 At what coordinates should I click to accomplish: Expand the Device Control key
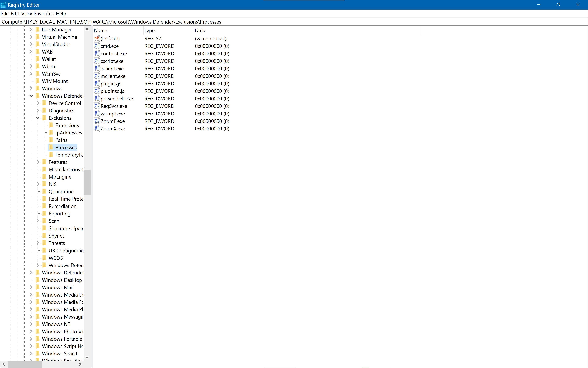pyautogui.click(x=38, y=103)
